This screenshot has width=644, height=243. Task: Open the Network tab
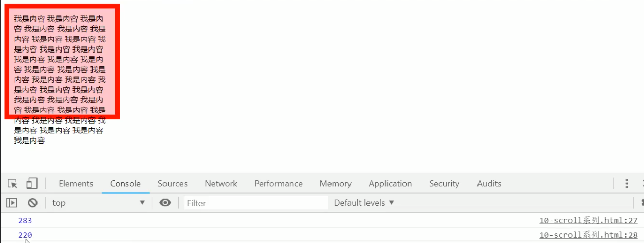(x=221, y=183)
